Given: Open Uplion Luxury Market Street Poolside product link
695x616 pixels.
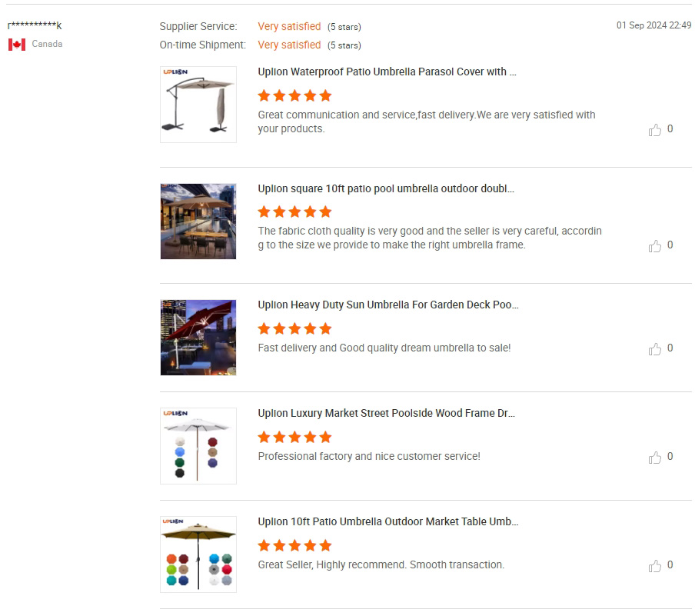Looking at the screenshot, I should (386, 413).
